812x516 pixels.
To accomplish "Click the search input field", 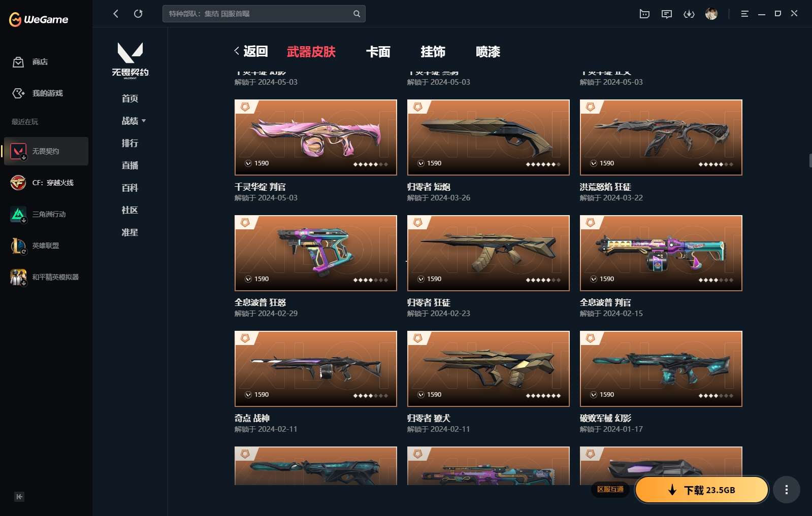I will [259, 14].
